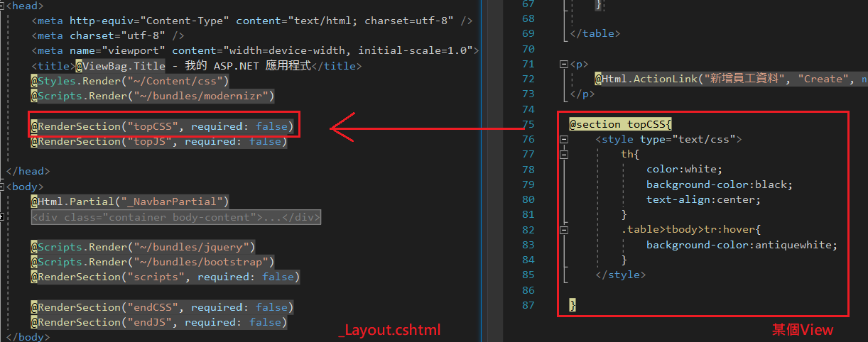Click the collapsed '...' inside the container div
This screenshot has height=342, width=868.
pyautogui.click(x=273, y=217)
